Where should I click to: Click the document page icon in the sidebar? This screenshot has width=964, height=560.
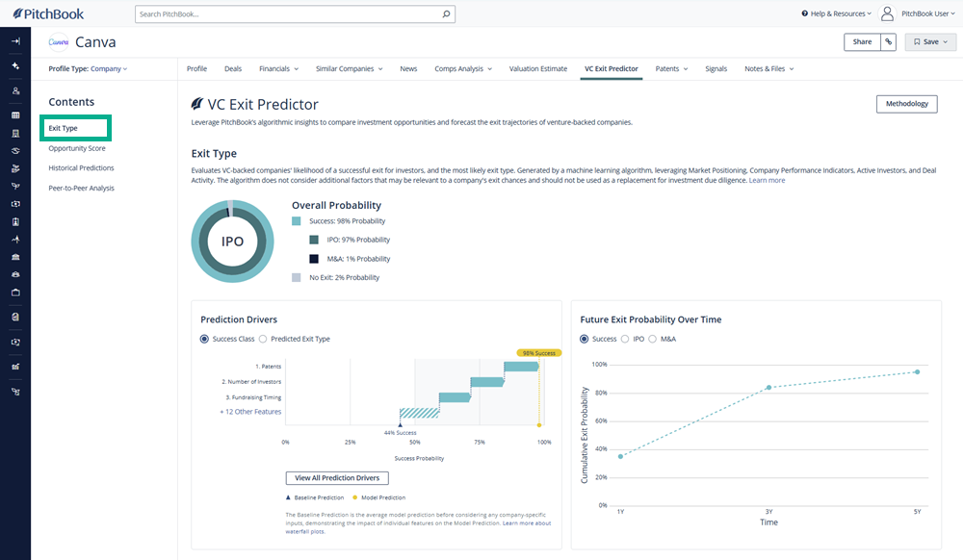pos(15,317)
